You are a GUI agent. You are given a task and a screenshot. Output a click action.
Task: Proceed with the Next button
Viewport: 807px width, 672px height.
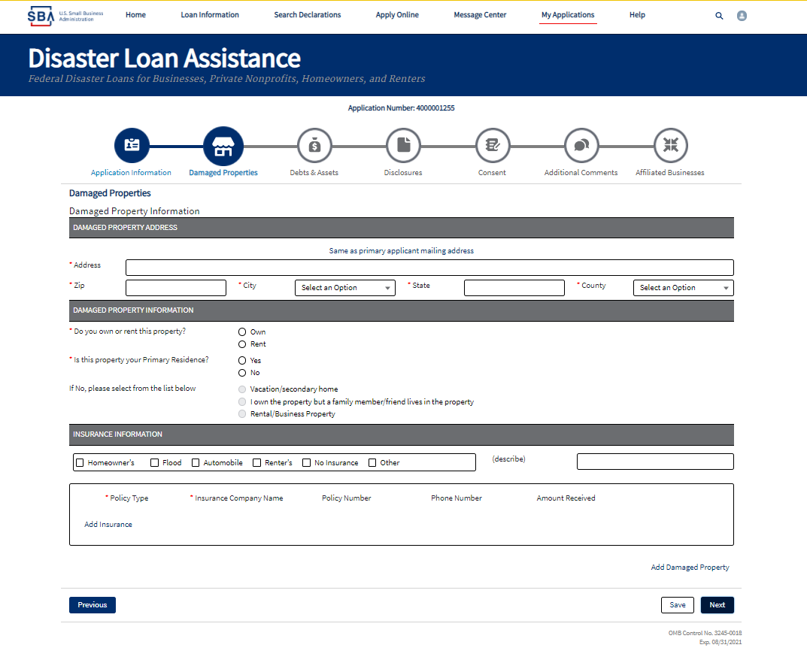click(717, 605)
